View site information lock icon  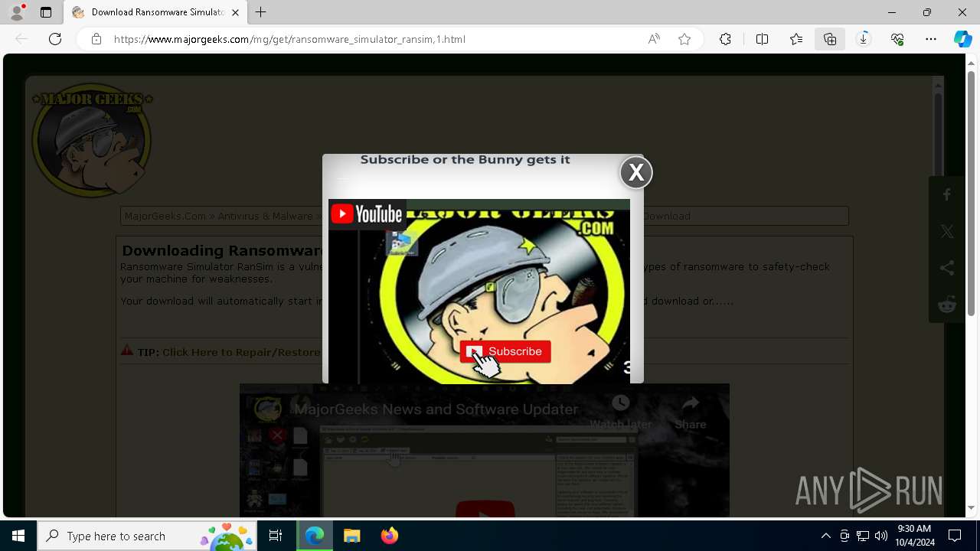coord(96,39)
